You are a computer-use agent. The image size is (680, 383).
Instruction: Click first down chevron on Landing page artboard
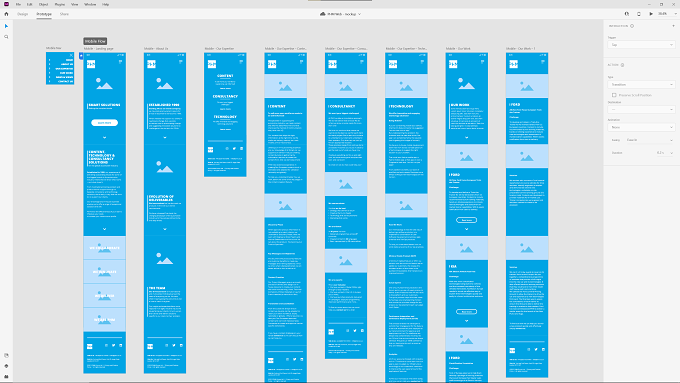[x=105, y=137]
